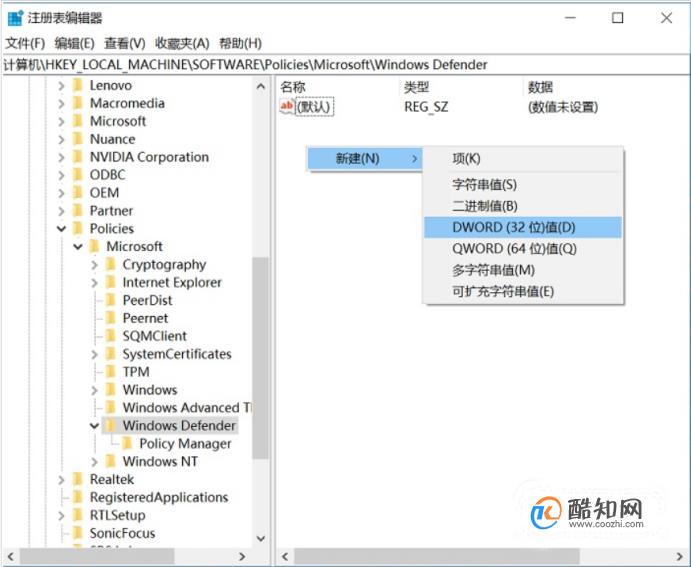Screen dimensions: 691x567
Task: Click the OEM folder icon
Action: pos(78,193)
